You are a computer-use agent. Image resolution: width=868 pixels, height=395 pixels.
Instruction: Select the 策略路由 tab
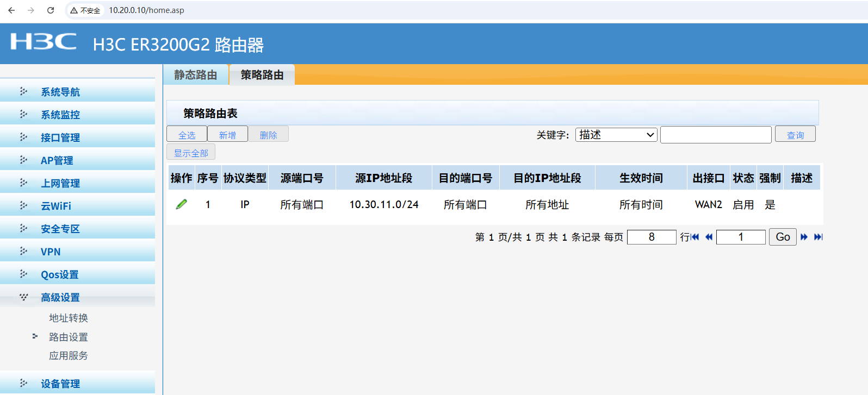click(262, 75)
